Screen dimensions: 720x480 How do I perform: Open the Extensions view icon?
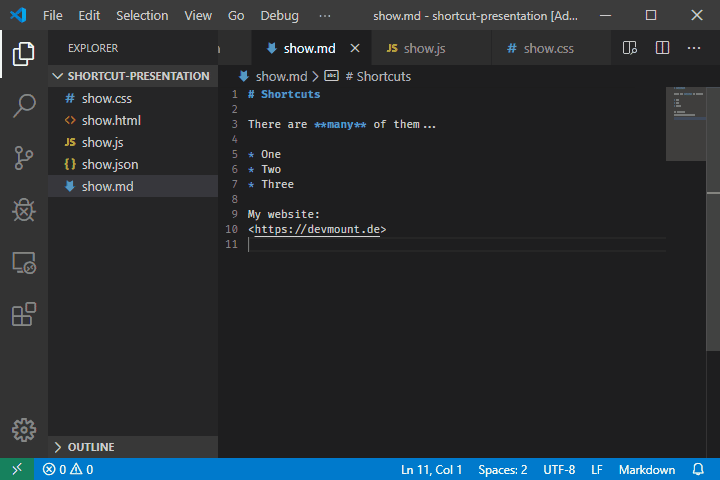[x=24, y=315]
